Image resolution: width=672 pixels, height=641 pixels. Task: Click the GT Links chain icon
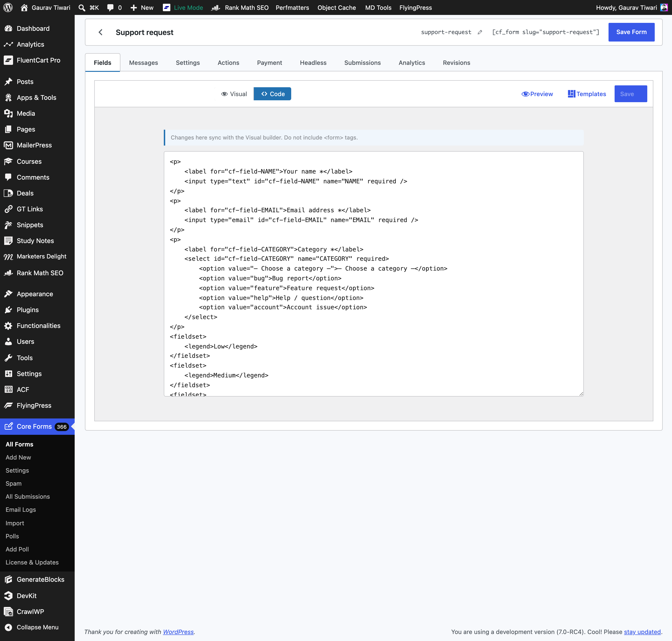(9, 209)
